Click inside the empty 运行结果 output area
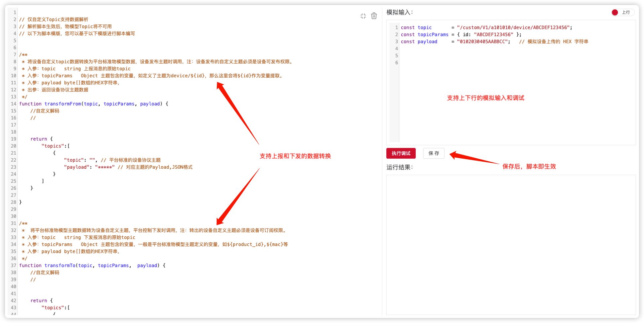The height and width of the screenshot is (323, 644). pos(511,244)
